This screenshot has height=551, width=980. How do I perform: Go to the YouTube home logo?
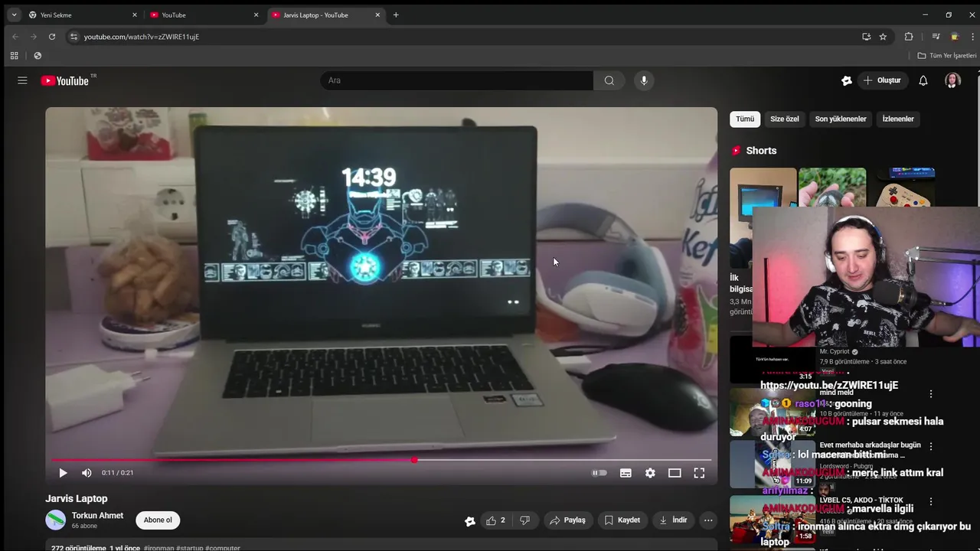click(x=66, y=80)
